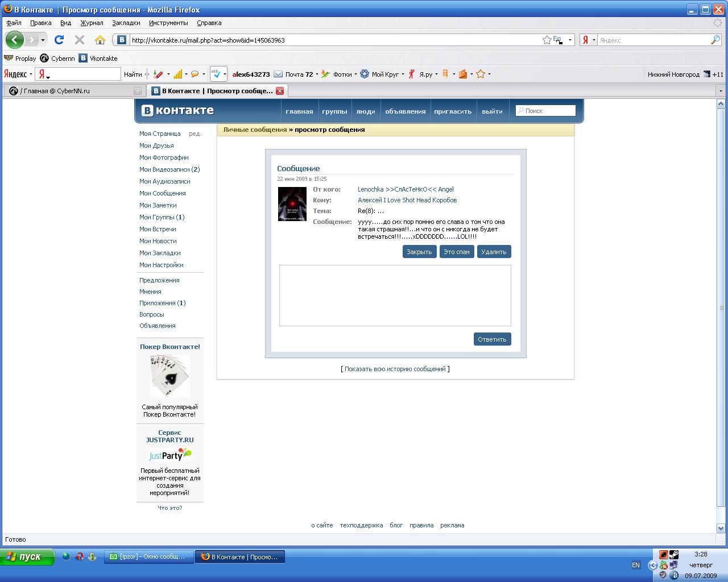This screenshot has height=582, width=728.
Task: Open Мои Настройки in the sidebar
Action: 162,265
